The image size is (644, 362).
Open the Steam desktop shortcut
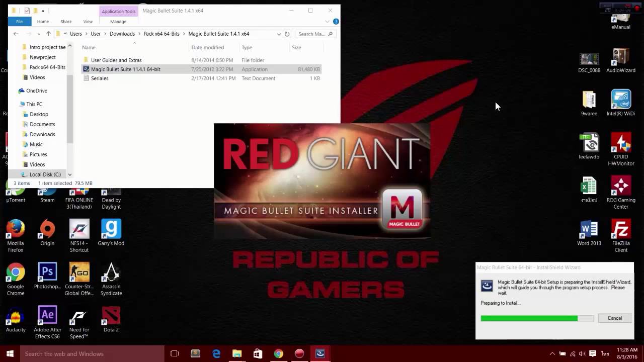[47, 196]
